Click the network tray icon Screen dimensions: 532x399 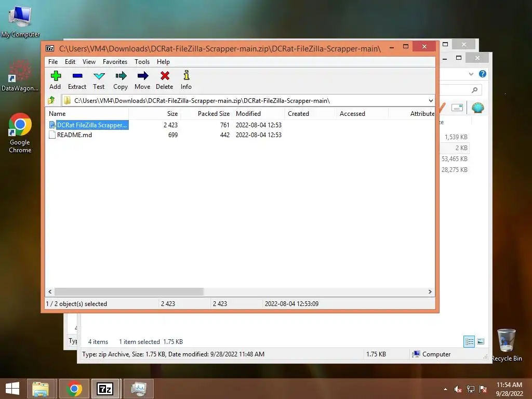click(x=471, y=389)
